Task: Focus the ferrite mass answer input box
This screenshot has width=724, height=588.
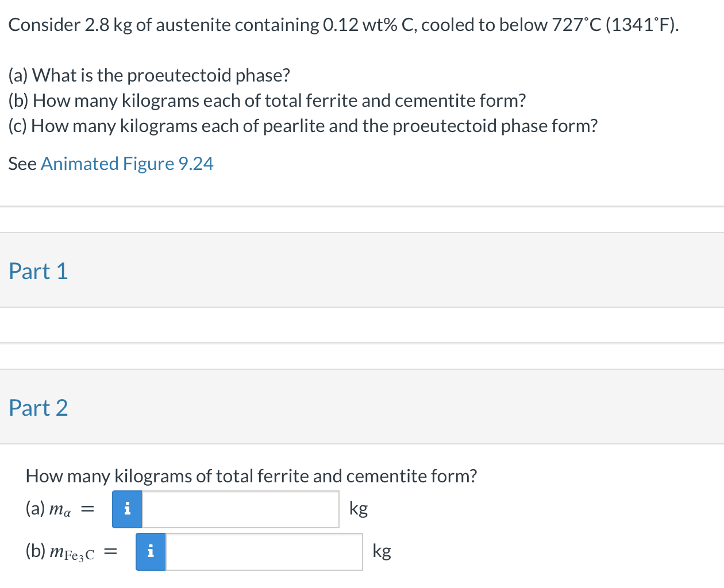Action: point(240,509)
